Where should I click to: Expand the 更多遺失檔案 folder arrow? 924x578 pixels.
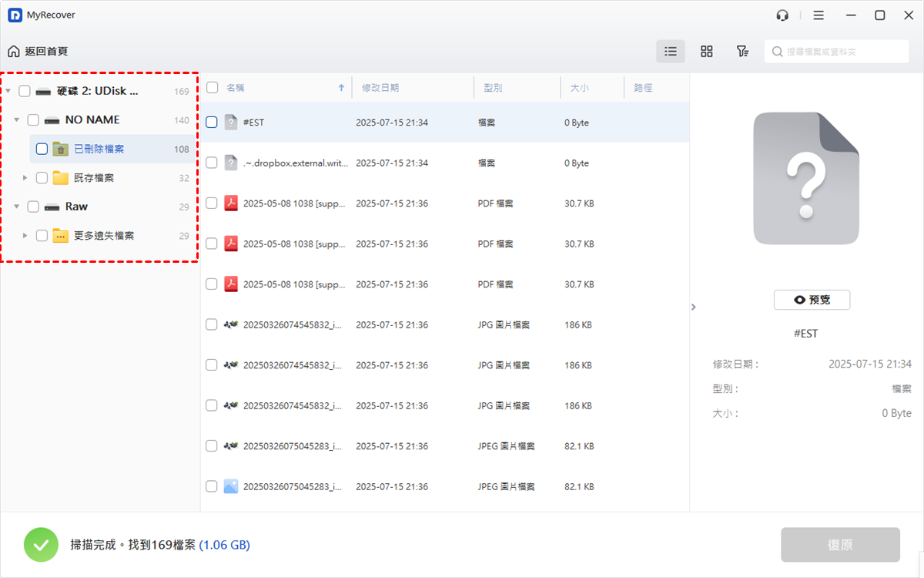pyautogui.click(x=25, y=236)
